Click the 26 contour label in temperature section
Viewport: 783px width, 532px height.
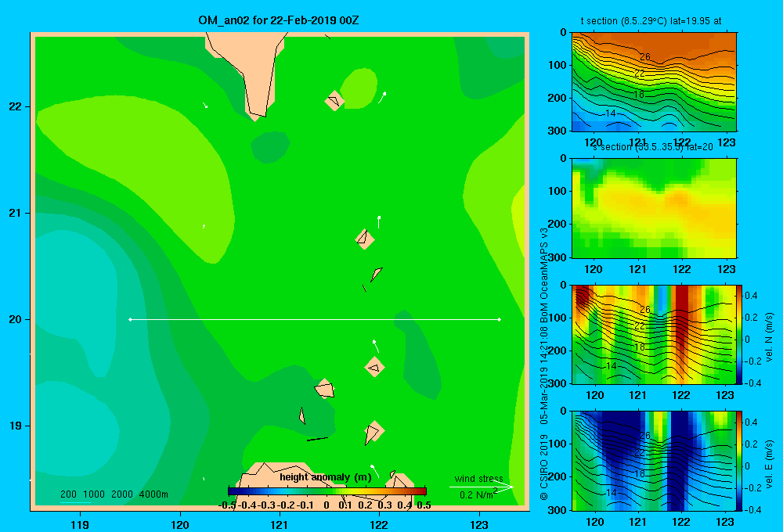click(644, 57)
